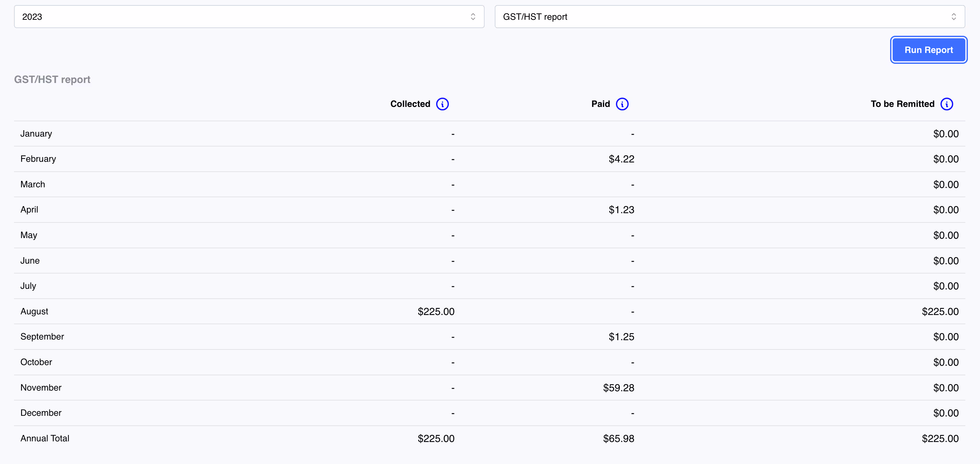980x464 pixels.
Task: Open the GST/HST report type dropdown
Action: [x=730, y=17]
